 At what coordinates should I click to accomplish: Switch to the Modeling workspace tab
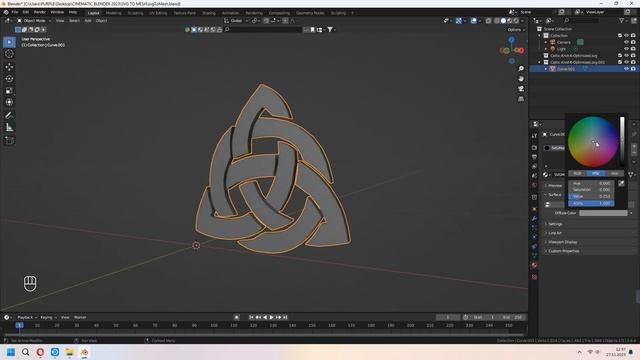tap(113, 13)
